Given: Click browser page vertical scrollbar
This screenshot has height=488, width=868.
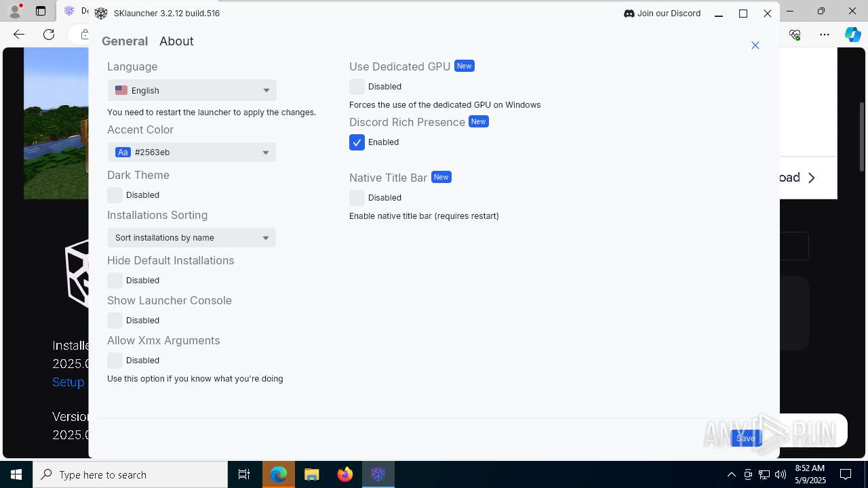Looking at the screenshot, I should point(863,136).
